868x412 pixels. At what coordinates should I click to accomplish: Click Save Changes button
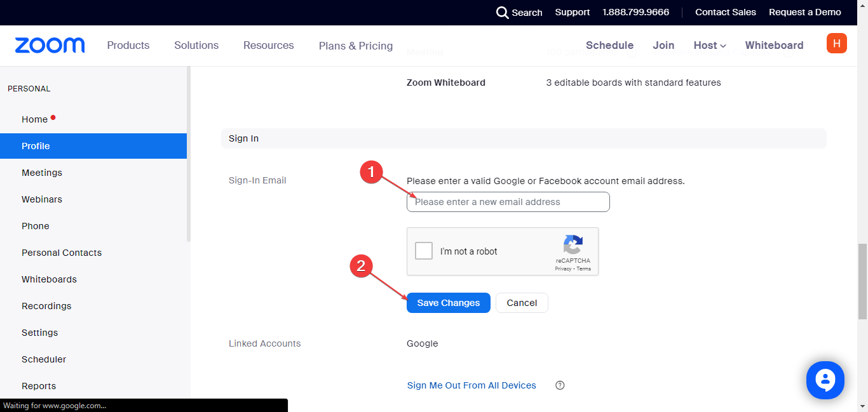pos(449,303)
